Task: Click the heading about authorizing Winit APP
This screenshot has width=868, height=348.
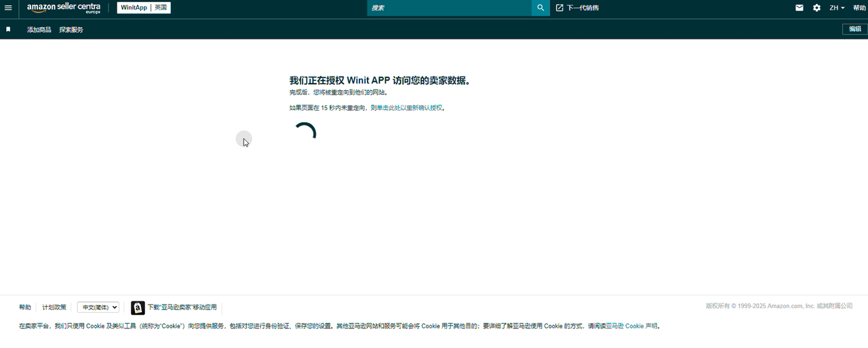Action: pos(380,80)
